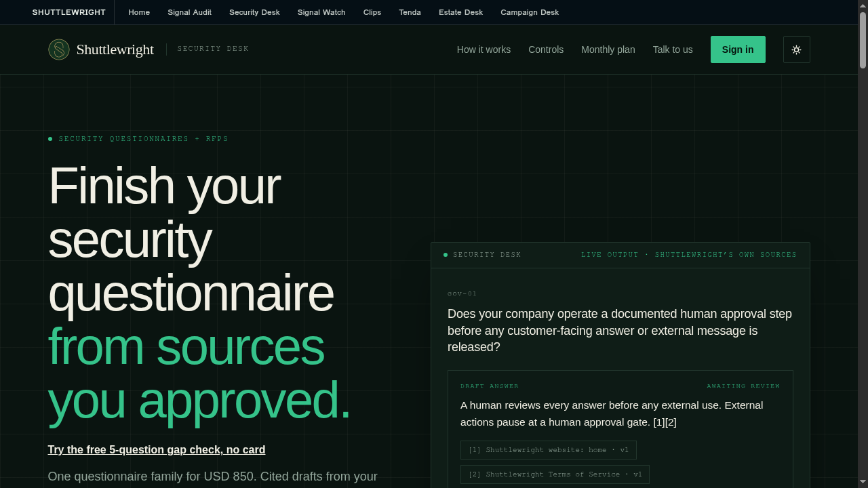Go to the Controls section
Screen dimensions: 868x488
pos(546,49)
